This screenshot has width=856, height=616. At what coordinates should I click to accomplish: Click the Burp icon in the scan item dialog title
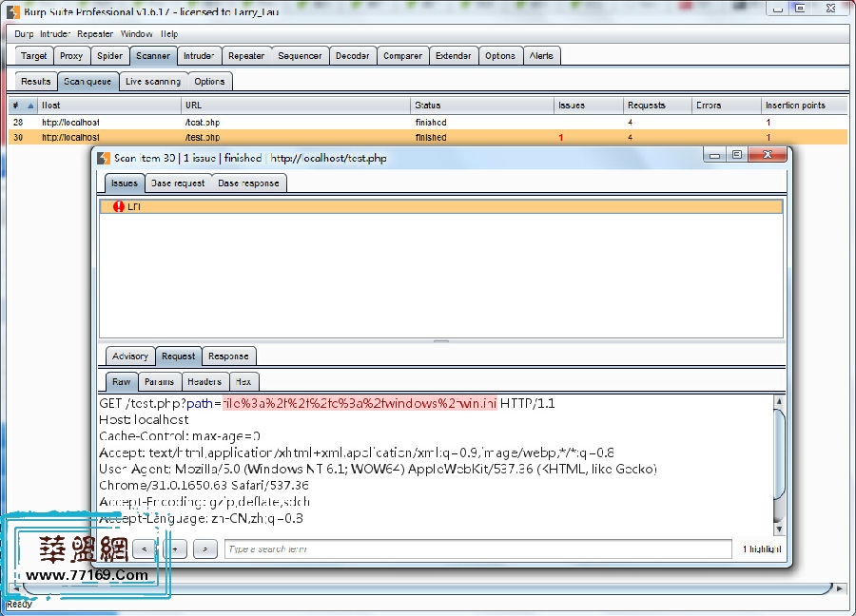pyautogui.click(x=104, y=158)
